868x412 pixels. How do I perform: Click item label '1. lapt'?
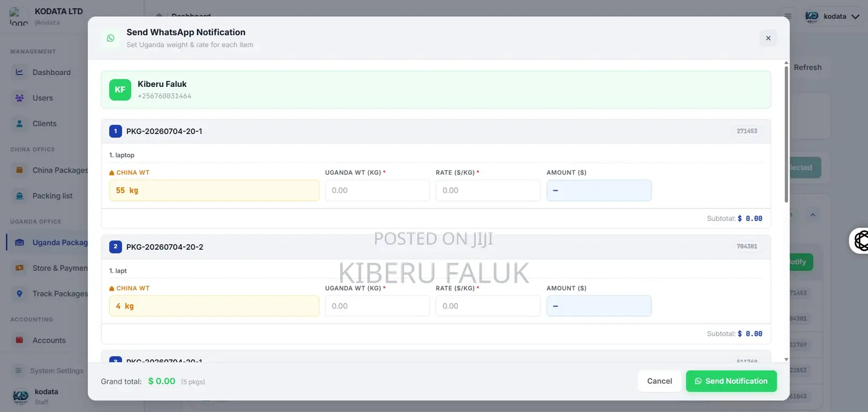118,271
